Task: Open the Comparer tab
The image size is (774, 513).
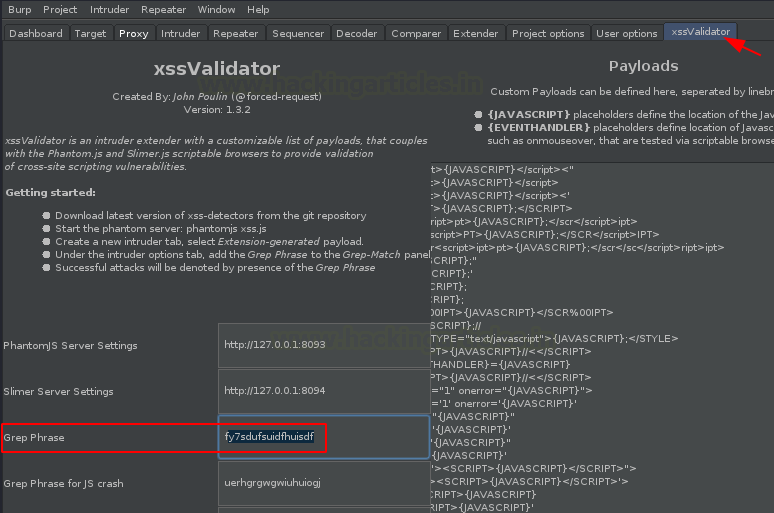Action: pos(416,33)
